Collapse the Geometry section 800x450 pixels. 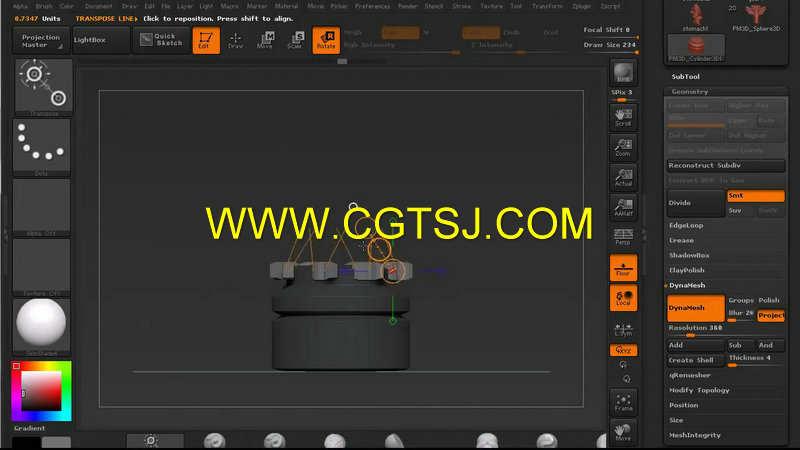point(689,92)
